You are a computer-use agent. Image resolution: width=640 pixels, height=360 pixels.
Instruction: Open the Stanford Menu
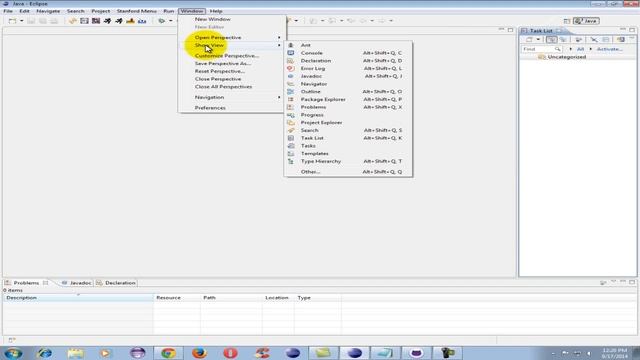(136, 11)
